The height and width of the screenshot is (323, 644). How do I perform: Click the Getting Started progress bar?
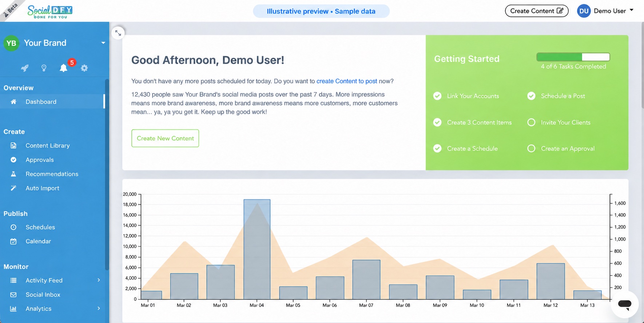coord(573,57)
